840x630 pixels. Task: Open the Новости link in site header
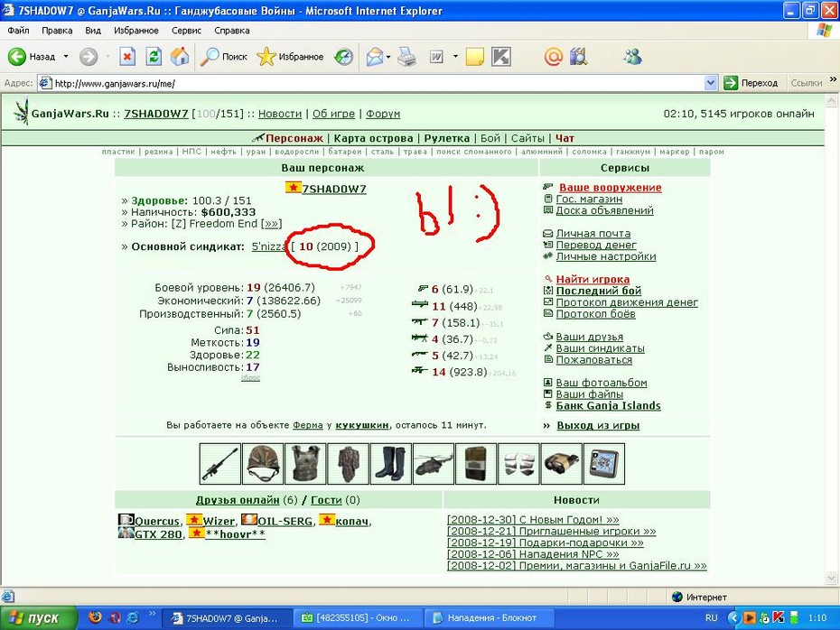tap(280, 114)
